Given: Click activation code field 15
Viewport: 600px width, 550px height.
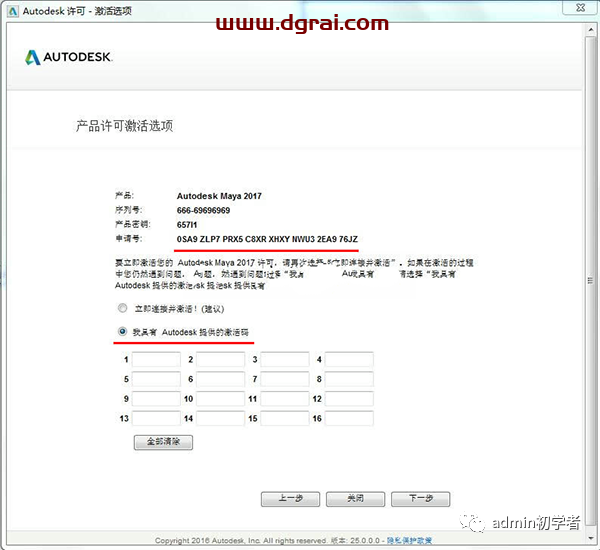Looking at the screenshot, I should 285,418.
